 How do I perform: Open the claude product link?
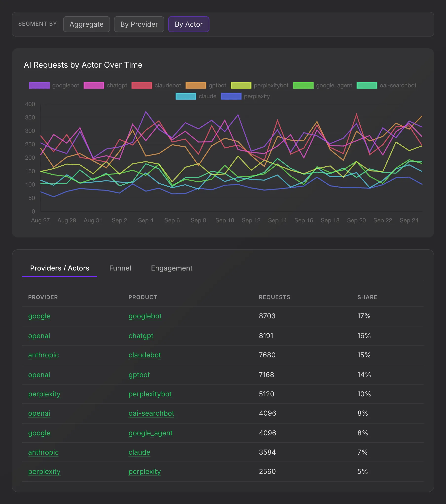click(x=139, y=452)
